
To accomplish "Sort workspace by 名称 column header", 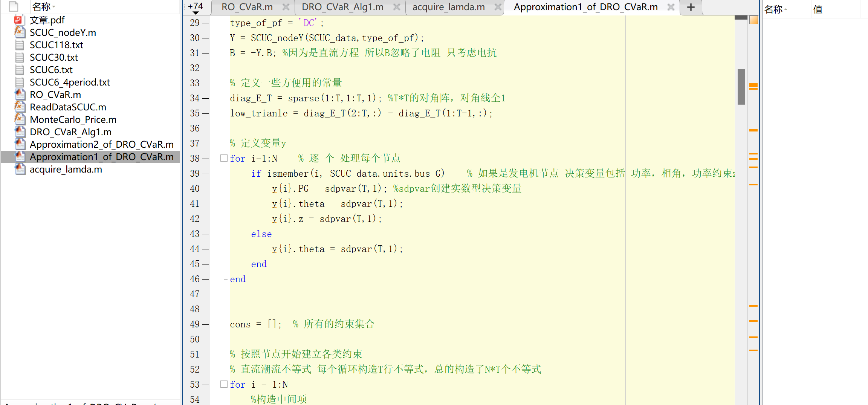I will 773,9.
